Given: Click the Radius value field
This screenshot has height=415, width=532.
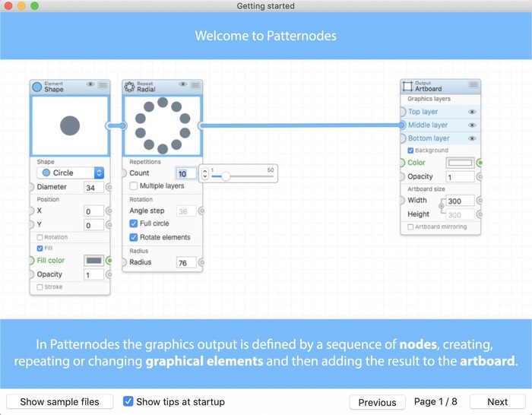Looking at the screenshot, I should point(186,263).
